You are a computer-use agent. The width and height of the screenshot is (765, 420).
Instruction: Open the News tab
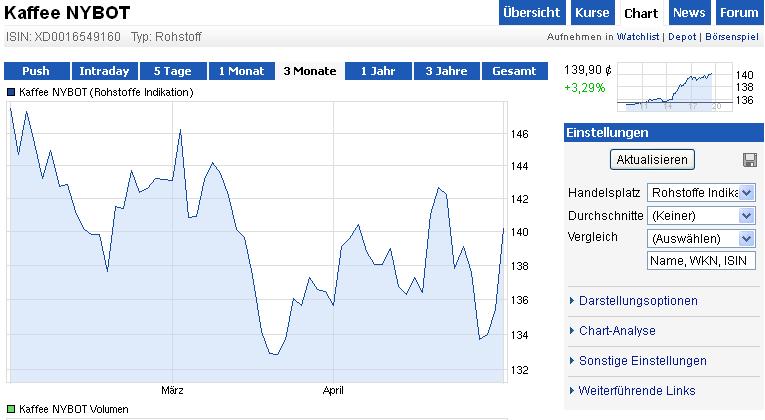coord(689,13)
